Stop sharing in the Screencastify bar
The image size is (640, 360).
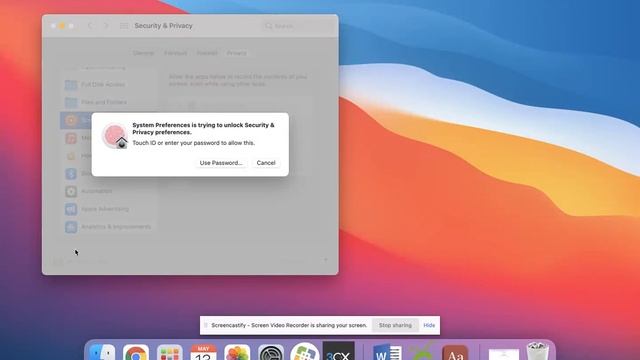click(x=395, y=325)
